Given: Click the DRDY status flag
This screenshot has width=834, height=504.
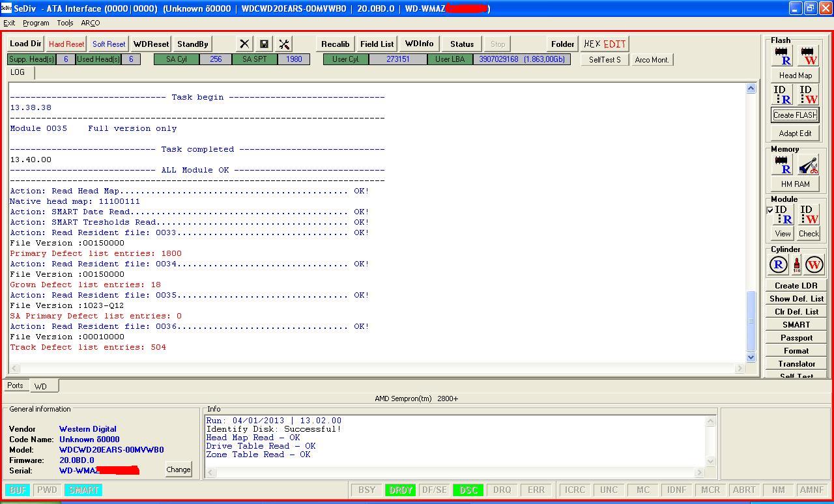Looking at the screenshot, I should coord(400,490).
